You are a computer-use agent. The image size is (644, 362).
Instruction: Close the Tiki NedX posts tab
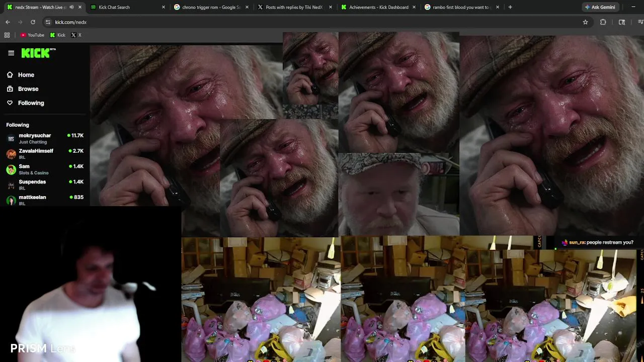330,7
